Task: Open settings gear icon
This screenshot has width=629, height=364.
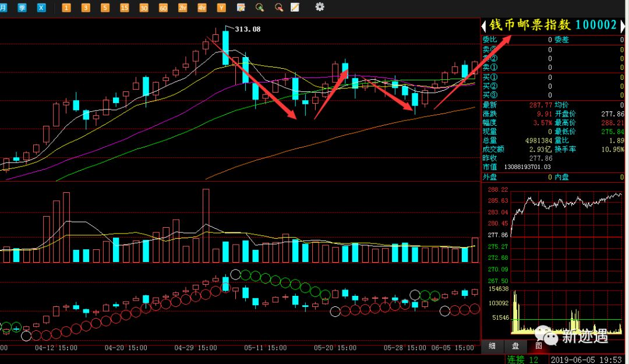Action: click(x=320, y=7)
